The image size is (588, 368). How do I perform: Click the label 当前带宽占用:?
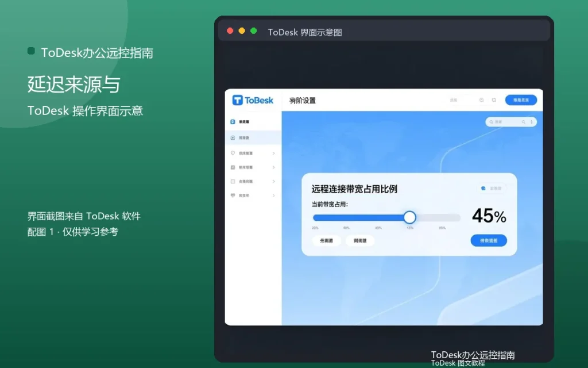pyautogui.click(x=330, y=204)
